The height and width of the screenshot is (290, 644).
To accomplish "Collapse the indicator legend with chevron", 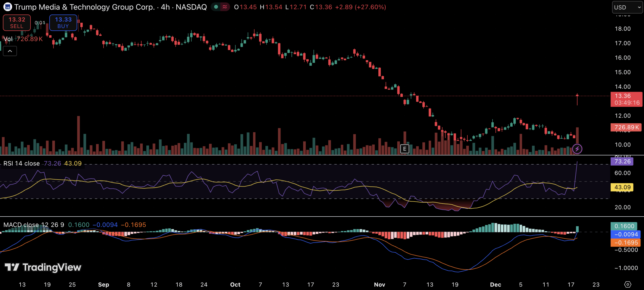I will 10,51.
